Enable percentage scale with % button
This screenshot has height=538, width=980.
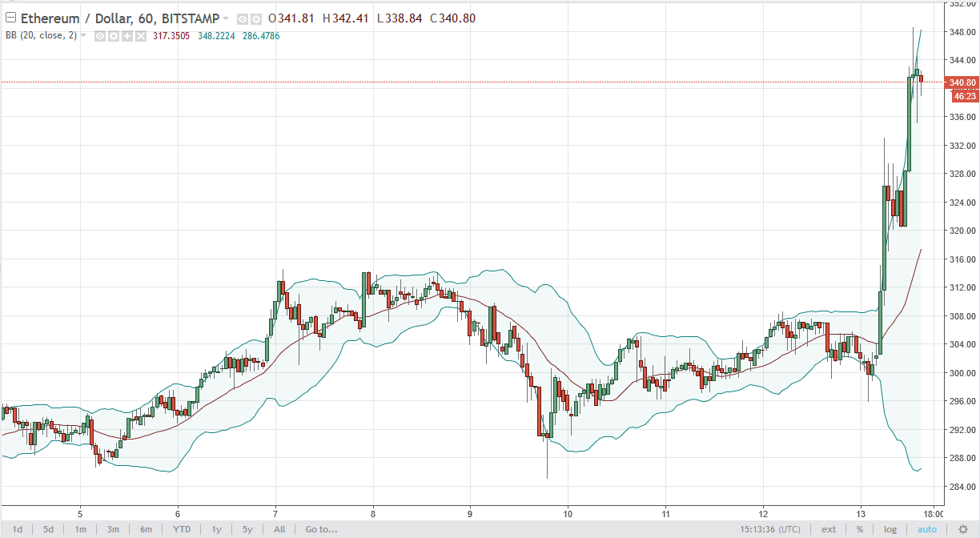(x=859, y=529)
